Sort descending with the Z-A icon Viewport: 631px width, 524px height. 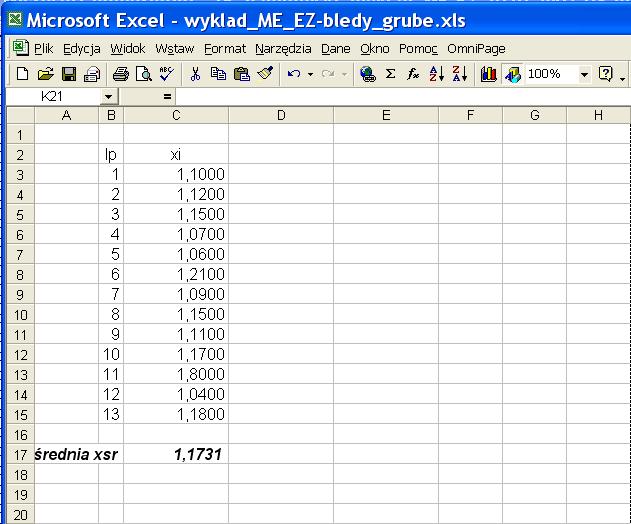click(460, 74)
